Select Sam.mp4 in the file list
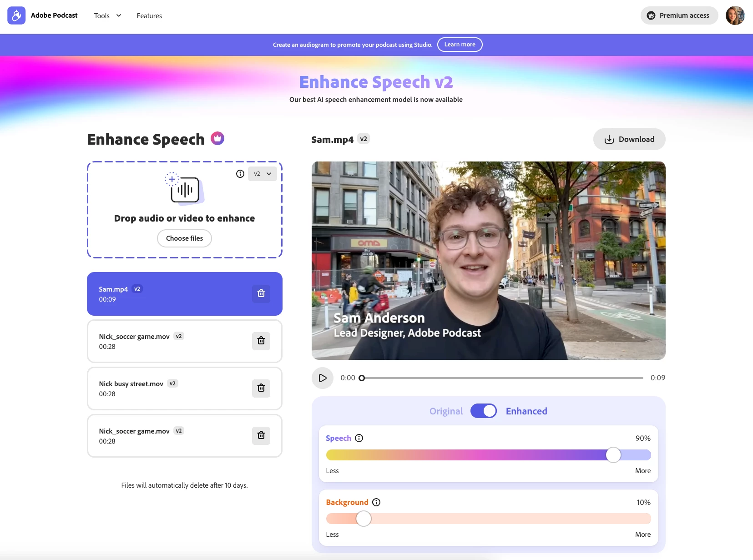Image resolution: width=753 pixels, height=560 pixels. 185,294
